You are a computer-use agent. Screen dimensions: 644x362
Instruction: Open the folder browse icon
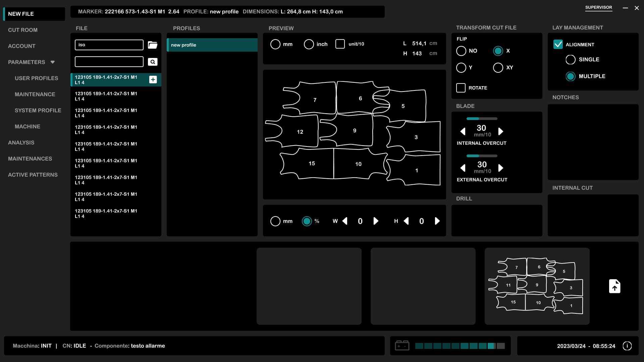(x=153, y=45)
